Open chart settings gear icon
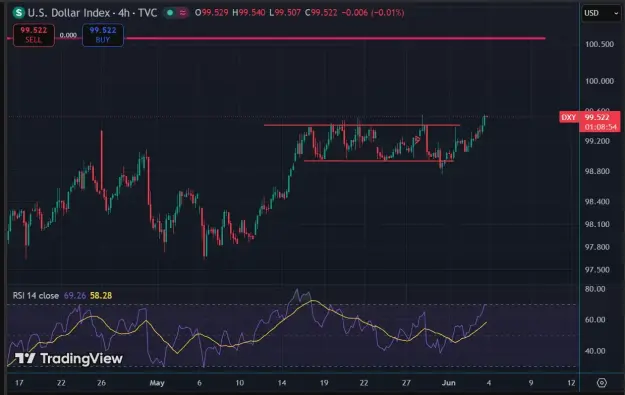The image size is (625, 395). (601, 383)
